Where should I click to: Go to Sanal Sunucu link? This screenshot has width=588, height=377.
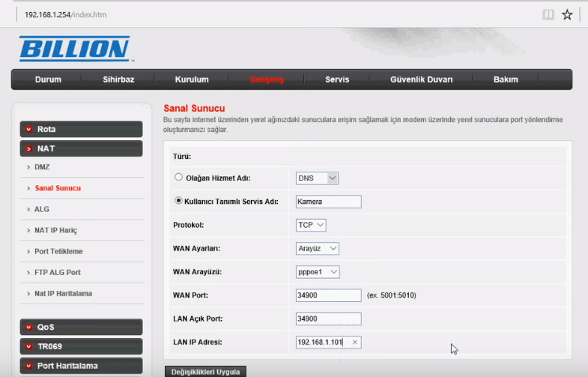(58, 188)
